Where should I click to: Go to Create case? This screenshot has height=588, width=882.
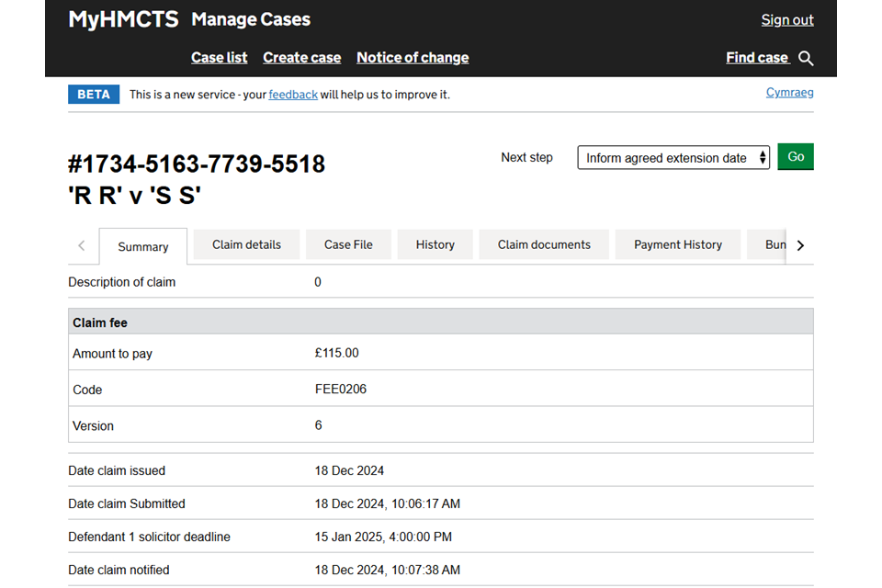301,57
